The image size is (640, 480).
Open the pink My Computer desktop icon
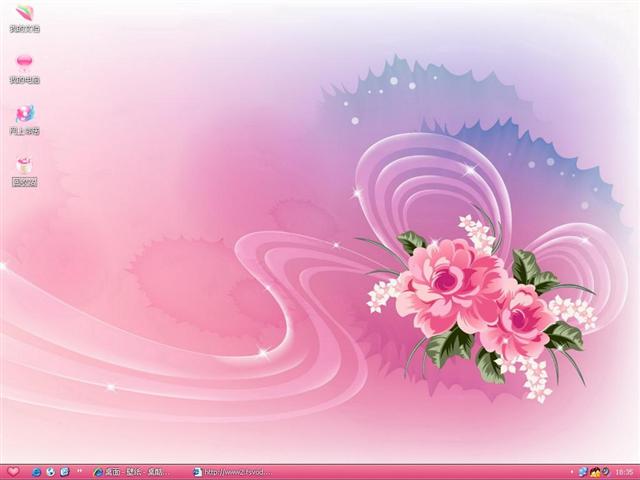point(24,69)
